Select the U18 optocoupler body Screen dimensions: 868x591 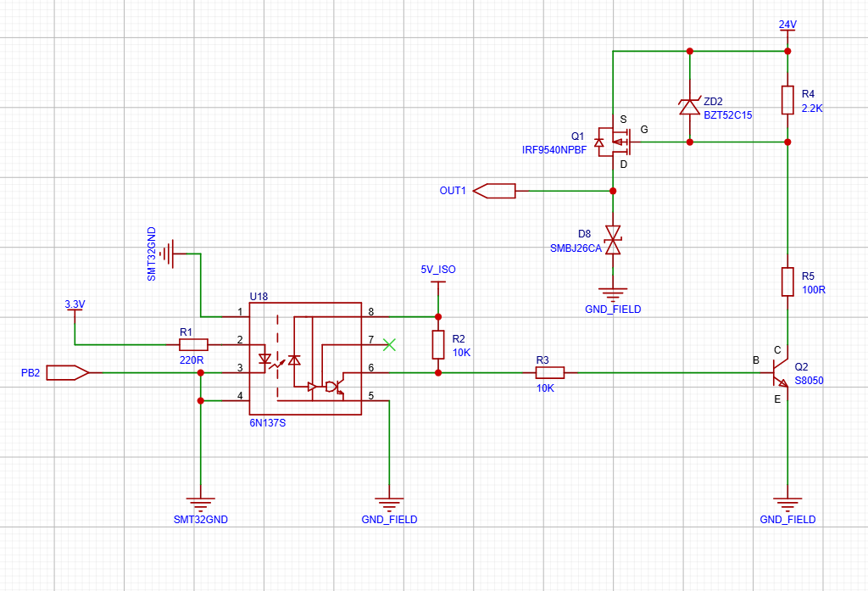click(x=305, y=359)
